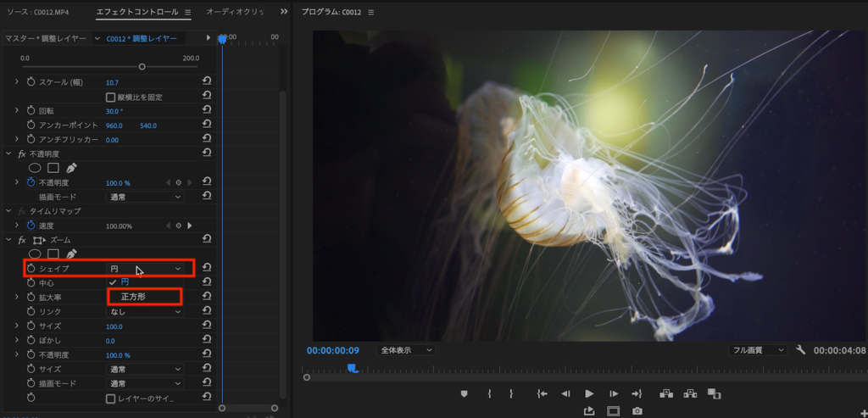The height and width of the screenshot is (418, 868).
Task: Play the clip in Program monitor
Action: [589, 393]
